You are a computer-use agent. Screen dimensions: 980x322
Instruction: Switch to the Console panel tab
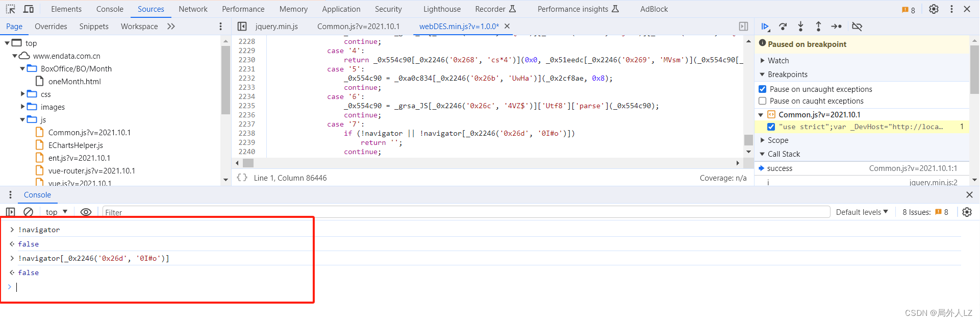[x=110, y=9]
